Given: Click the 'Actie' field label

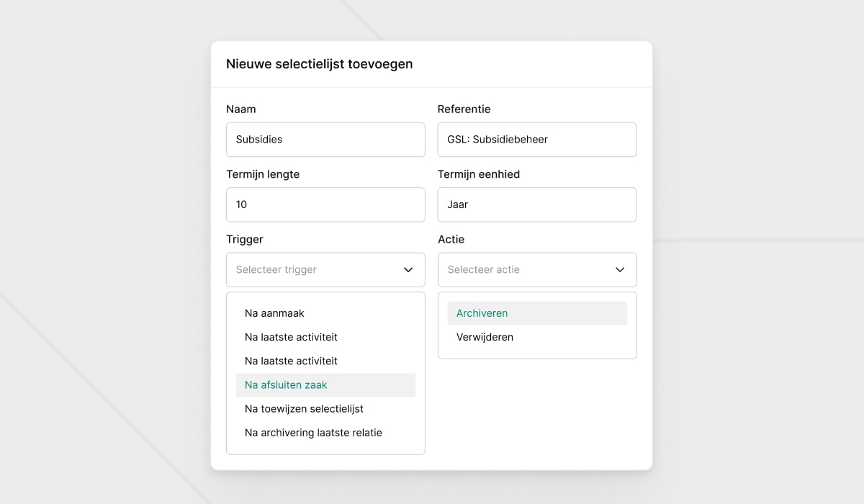Looking at the screenshot, I should click(x=451, y=239).
